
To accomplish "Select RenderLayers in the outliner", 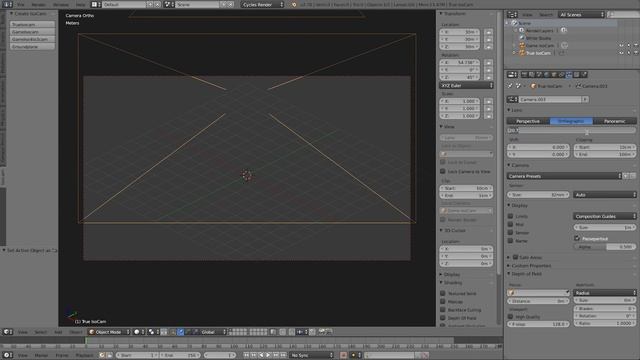I will tap(539, 31).
